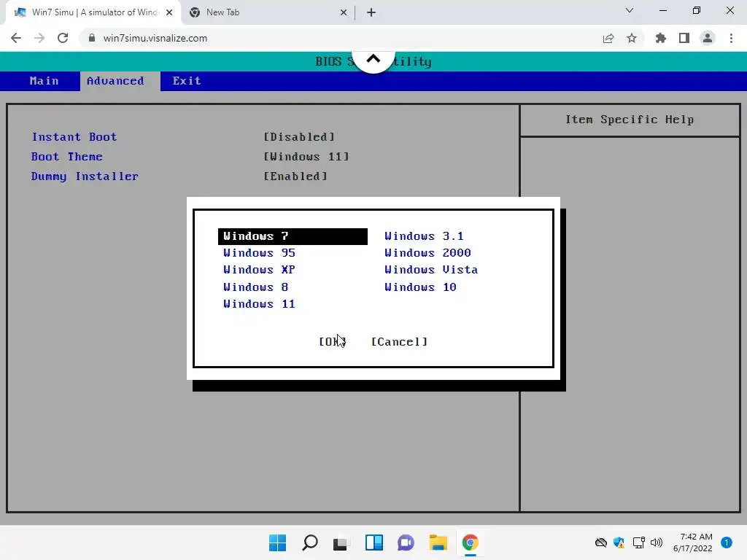Close the Win7 Simu tab

[169, 12]
